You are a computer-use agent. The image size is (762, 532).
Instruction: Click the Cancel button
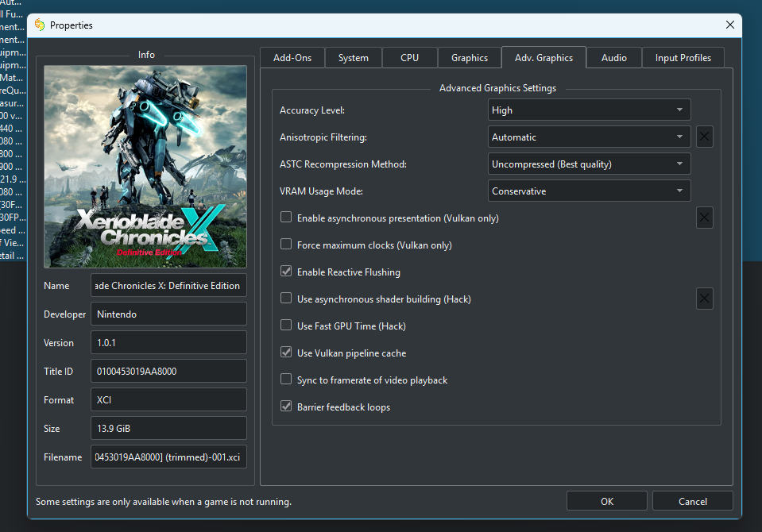pos(693,501)
